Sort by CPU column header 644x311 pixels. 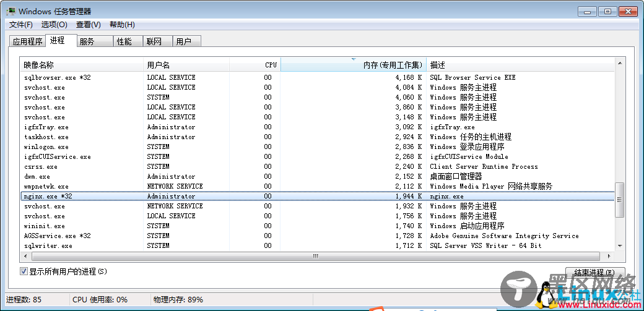click(255, 65)
